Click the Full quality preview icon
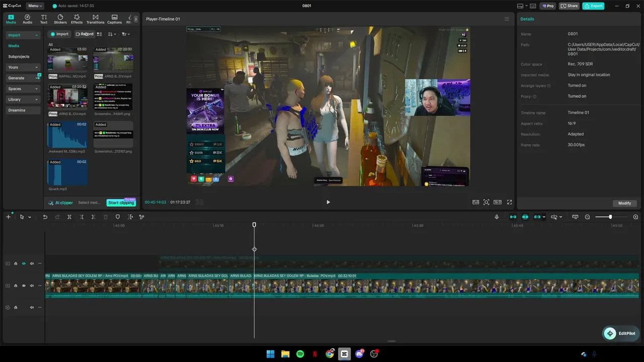The image size is (644, 362). pyautogui.click(x=475, y=202)
